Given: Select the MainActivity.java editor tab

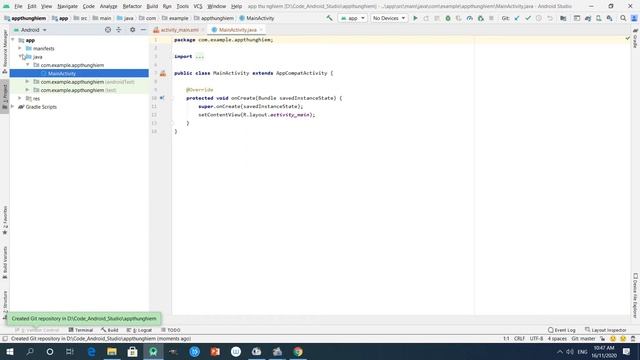Looking at the screenshot, I should pyautogui.click(x=238, y=30).
